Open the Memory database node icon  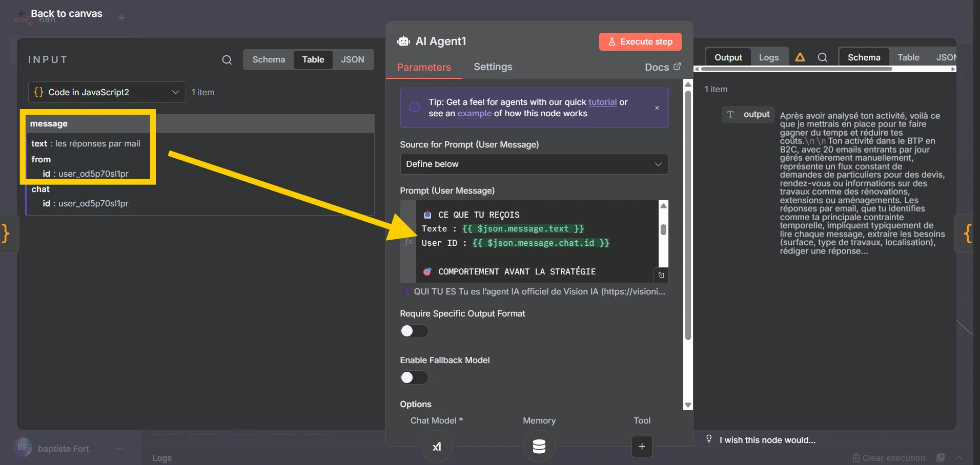click(x=539, y=446)
